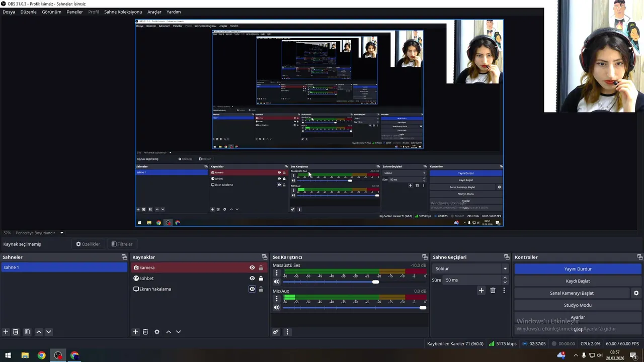Image resolution: width=644 pixels, height=362 pixels.
Task: Select sahne 1 in scenes list
Action: point(64,267)
